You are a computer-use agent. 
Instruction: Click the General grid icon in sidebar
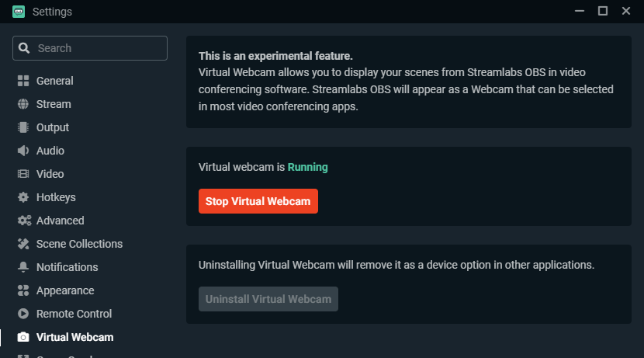pyautogui.click(x=23, y=81)
